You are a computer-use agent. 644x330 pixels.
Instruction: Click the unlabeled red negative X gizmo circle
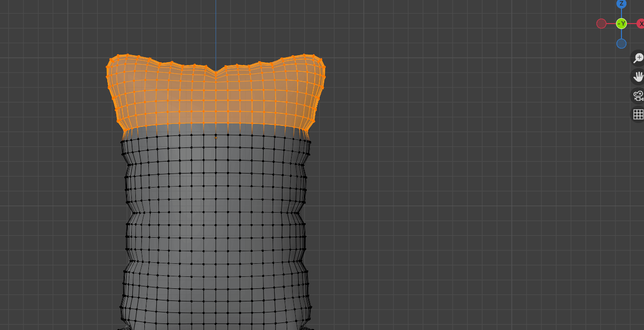tap(601, 24)
